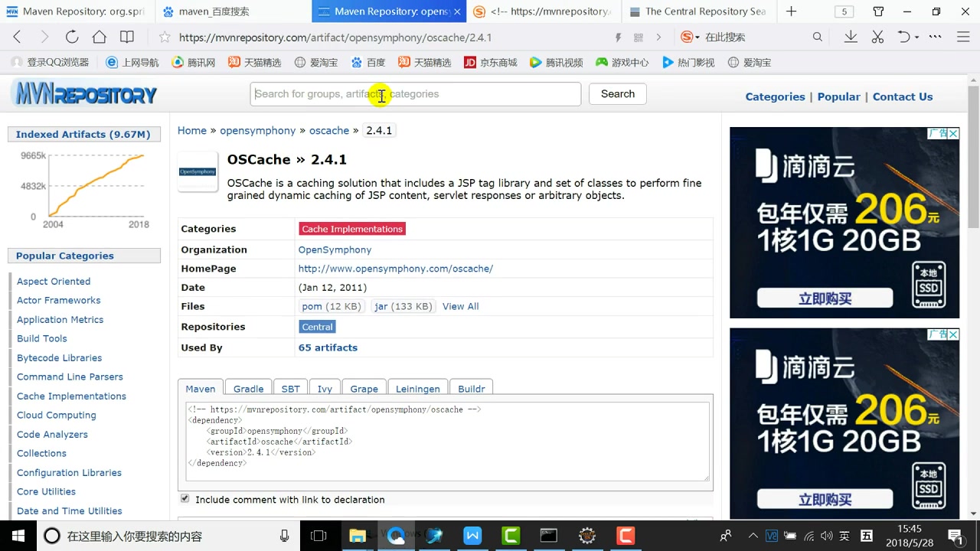Open the reading mode book icon

(x=127, y=37)
